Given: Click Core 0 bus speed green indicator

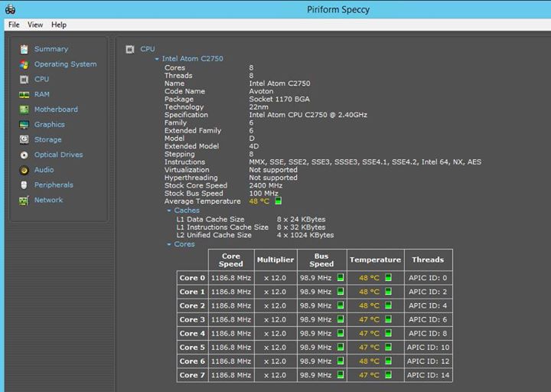Looking at the screenshot, I should [x=340, y=277].
